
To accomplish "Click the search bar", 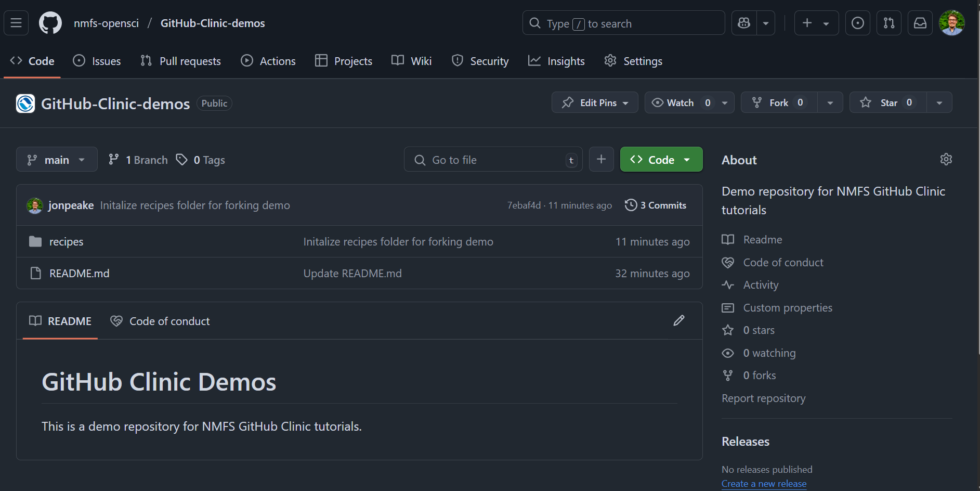I will [x=623, y=23].
